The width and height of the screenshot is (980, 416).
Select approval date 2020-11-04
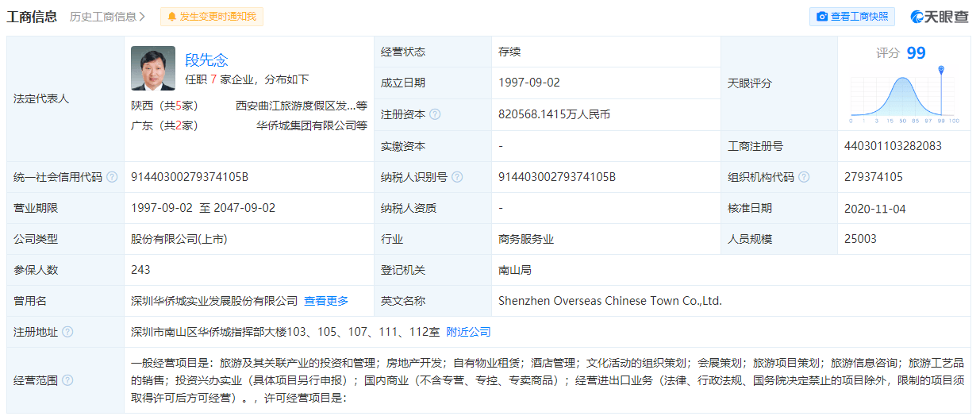pos(875,209)
